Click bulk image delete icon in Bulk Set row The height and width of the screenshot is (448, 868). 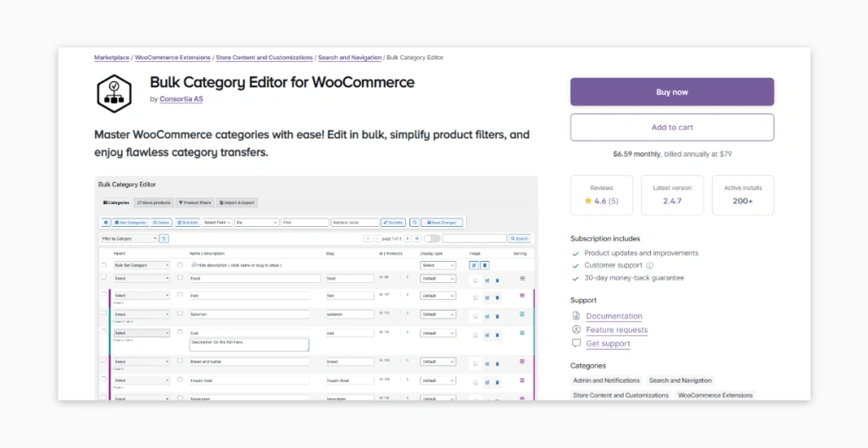tap(484, 265)
